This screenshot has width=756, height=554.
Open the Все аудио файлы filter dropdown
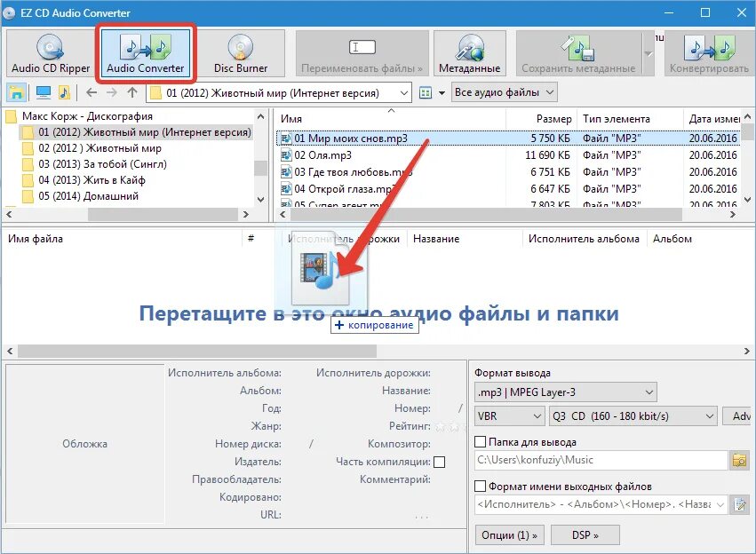[505, 92]
